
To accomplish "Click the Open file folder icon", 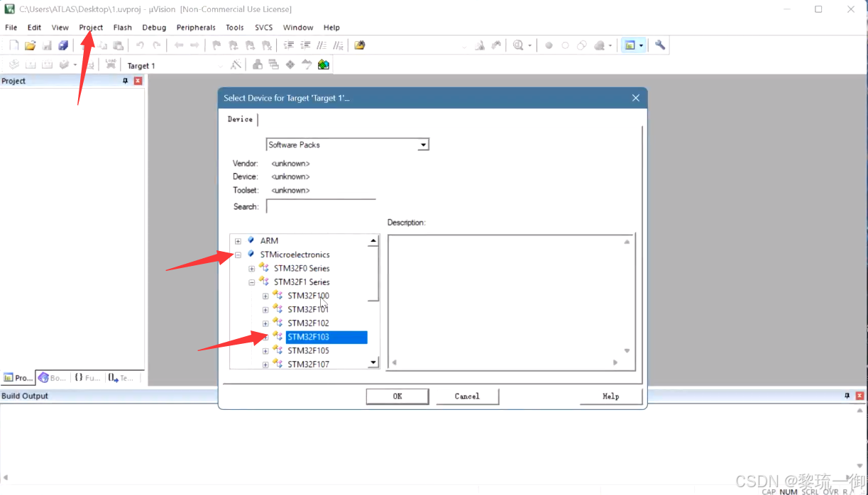I will click(30, 45).
